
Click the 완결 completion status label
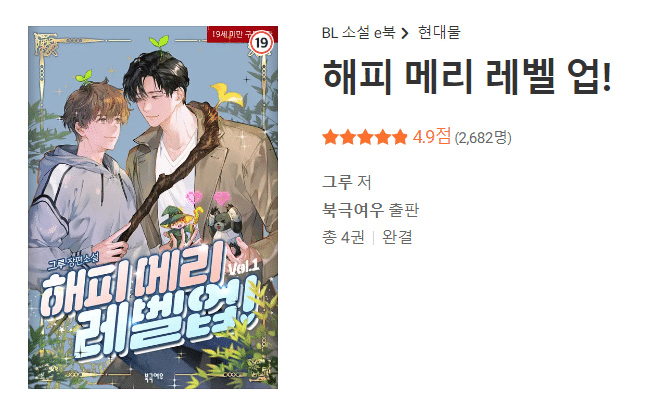(x=397, y=237)
